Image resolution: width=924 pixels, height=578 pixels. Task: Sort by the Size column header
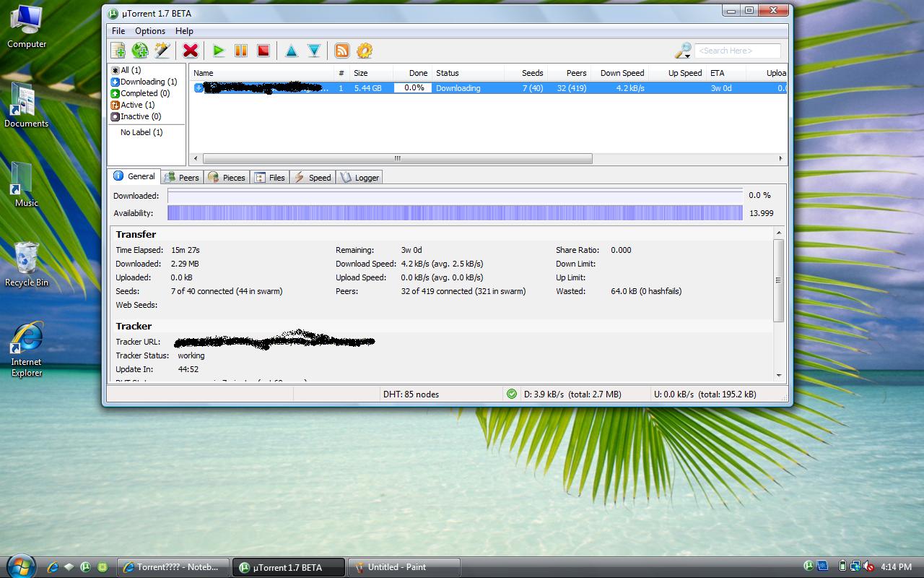pyautogui.click(x=371, y=73)
